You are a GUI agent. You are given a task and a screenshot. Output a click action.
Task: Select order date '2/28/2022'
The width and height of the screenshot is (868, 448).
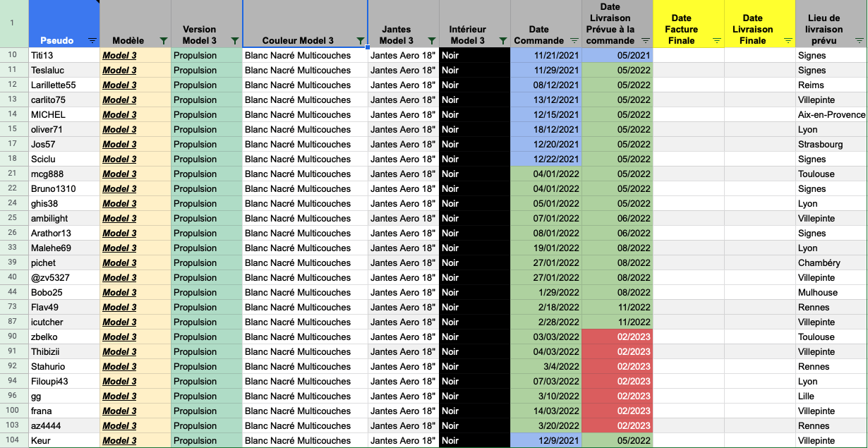(546, 322)
